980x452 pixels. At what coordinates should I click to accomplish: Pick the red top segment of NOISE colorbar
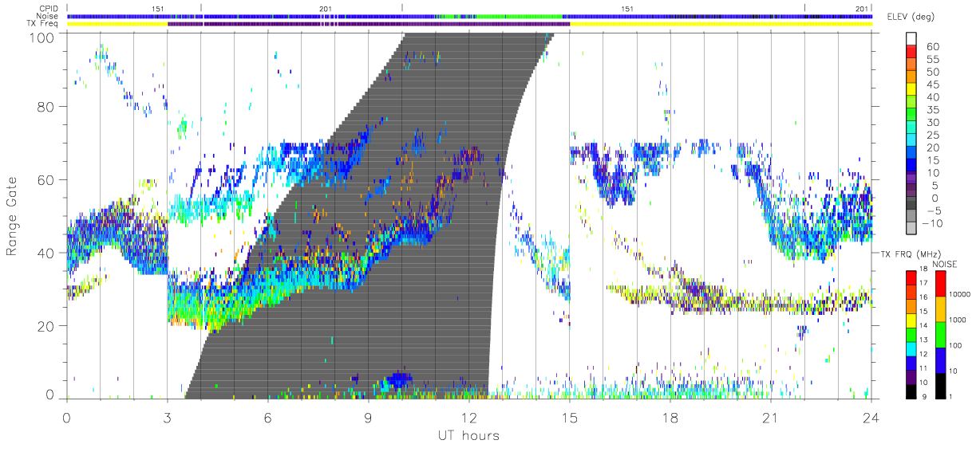[x=940, y=282]
